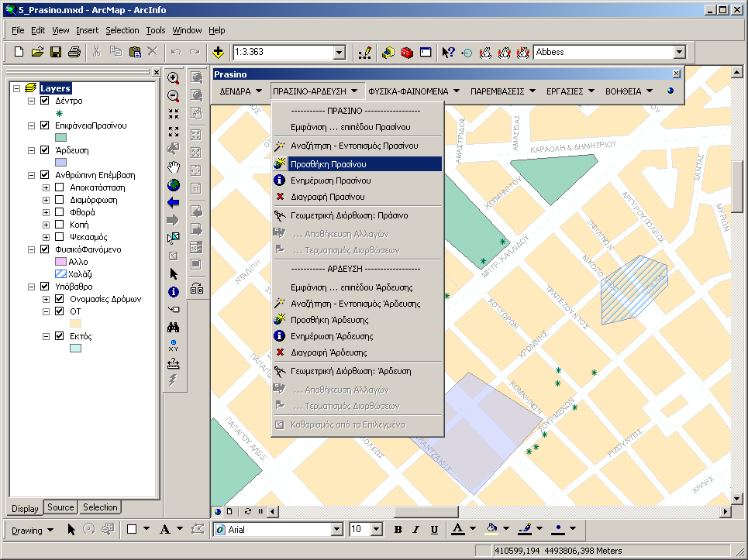Paste from clipboard icon
This screenshot has height=560, width=748.
pyautogui.click(x=135, y=52)
